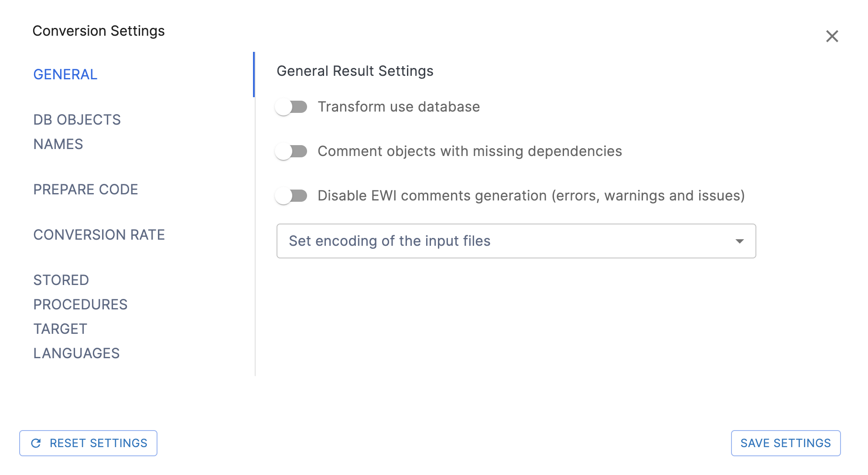This screenshot has height=475, width=868.
Task: Click the encoding dropdown arrow
Action: point(739,241)
